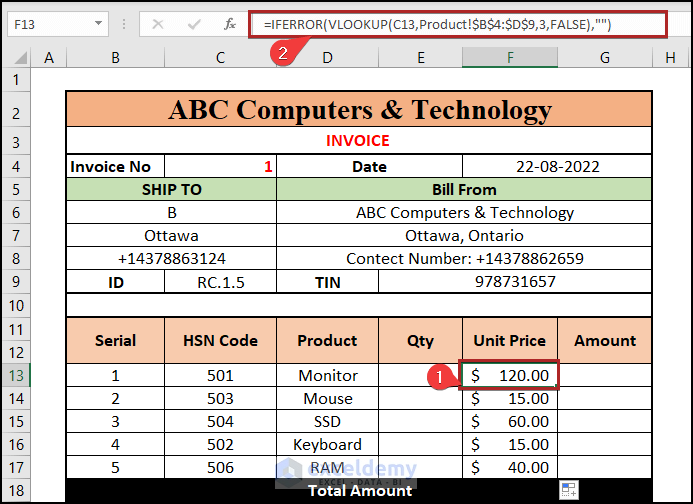This screenshot has height=504, width=693.
Task: Click the SHIP TO header cell
Action: pos(171,190)
